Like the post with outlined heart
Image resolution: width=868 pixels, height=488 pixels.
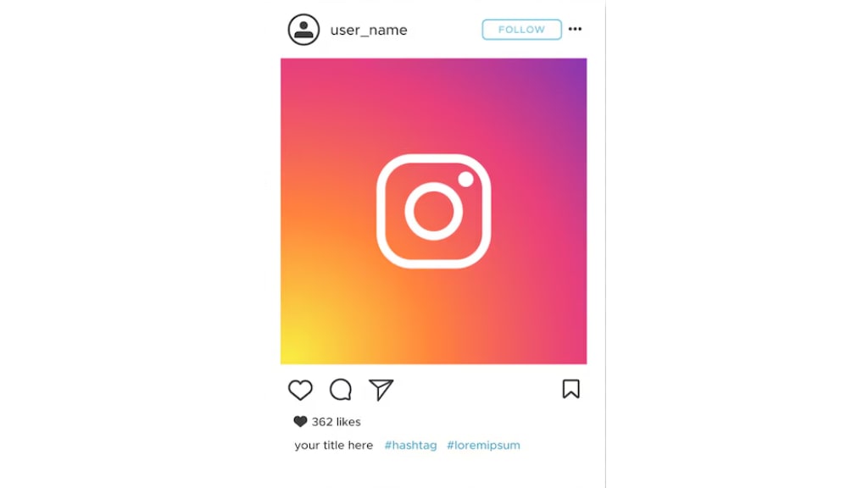click(x=300, y=390)
